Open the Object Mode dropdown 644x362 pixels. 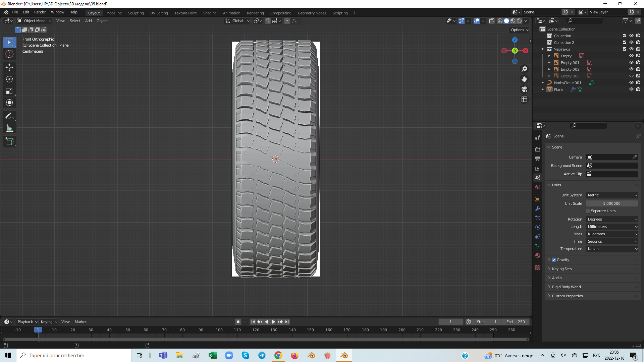[x=35, y=21]
